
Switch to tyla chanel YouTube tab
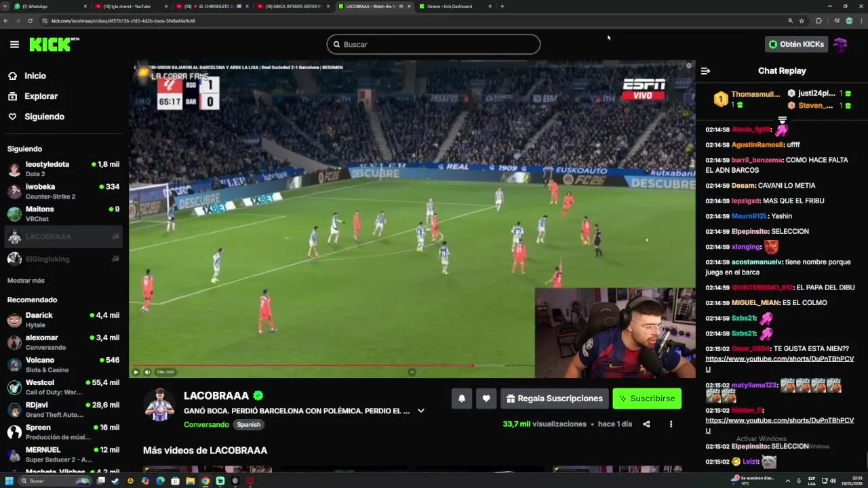point(132,6)
